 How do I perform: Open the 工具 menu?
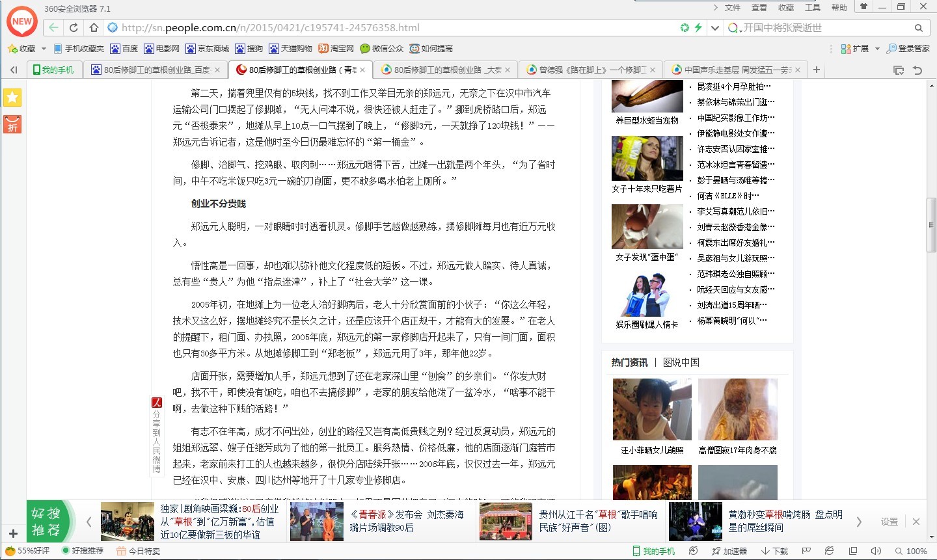[x=812, y=8]
